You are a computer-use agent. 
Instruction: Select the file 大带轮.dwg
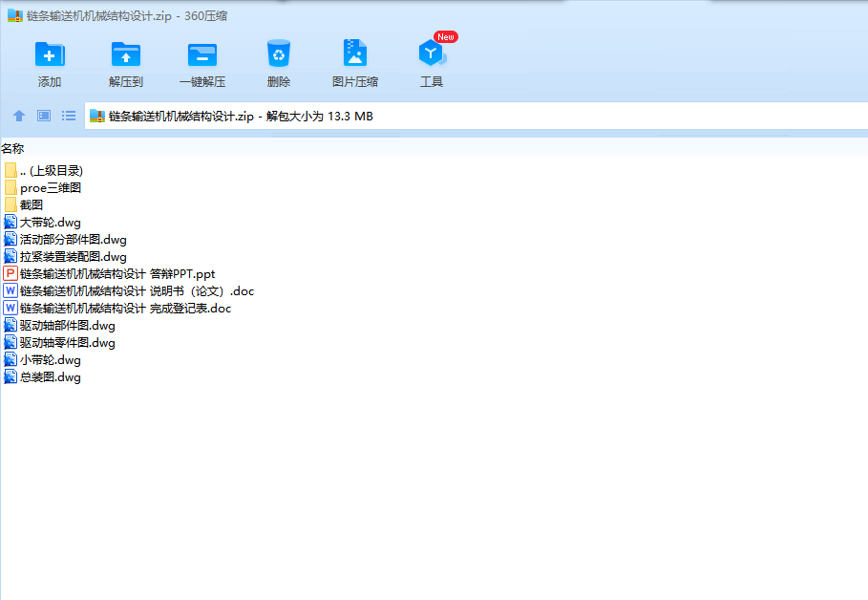43,223
